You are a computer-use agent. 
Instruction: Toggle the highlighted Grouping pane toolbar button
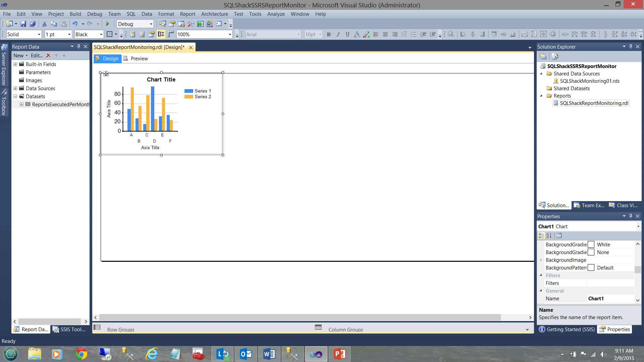coord(161,34)
